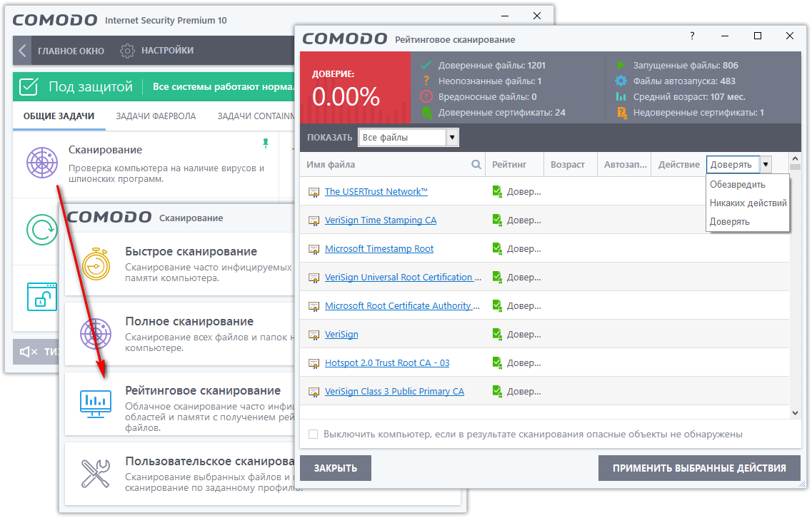Click the Рейтинговое сканирование monitor chart icon
Image resolution: width=812 pixels, height=518 pixels.
96,404
